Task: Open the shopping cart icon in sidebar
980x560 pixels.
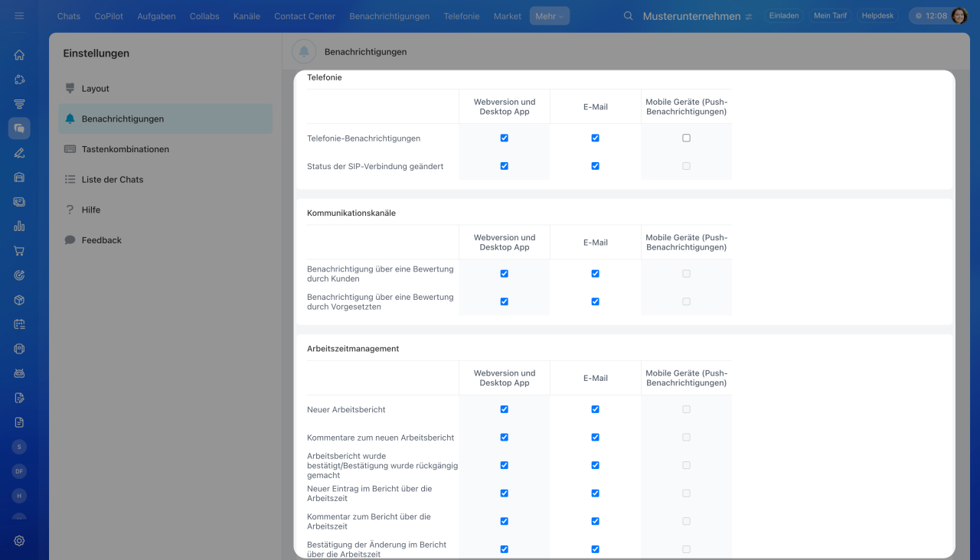Action: (x=19, y=251)
